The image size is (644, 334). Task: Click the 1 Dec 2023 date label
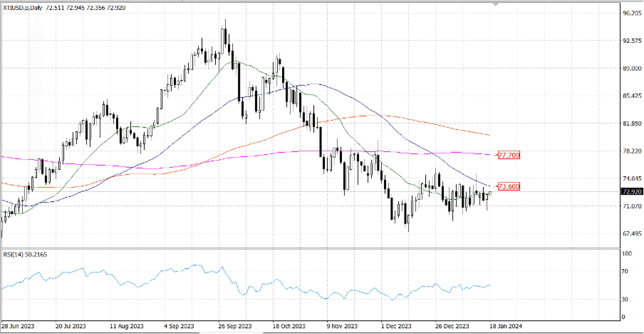396,326
